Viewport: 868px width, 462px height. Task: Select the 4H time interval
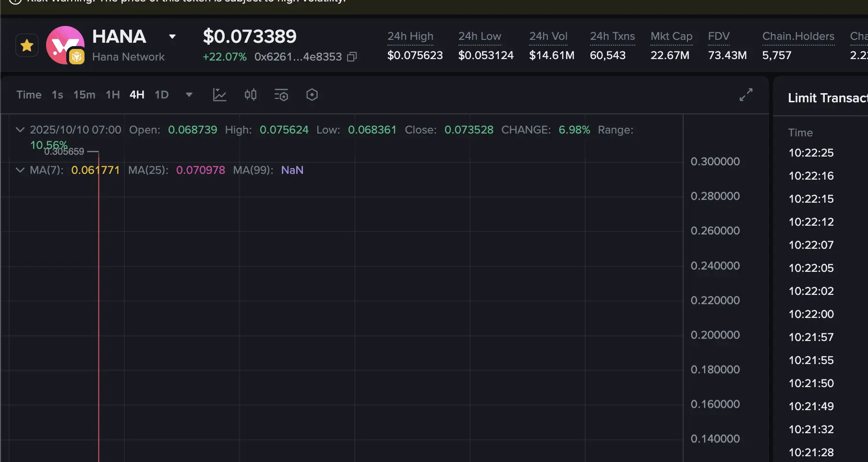137,95
